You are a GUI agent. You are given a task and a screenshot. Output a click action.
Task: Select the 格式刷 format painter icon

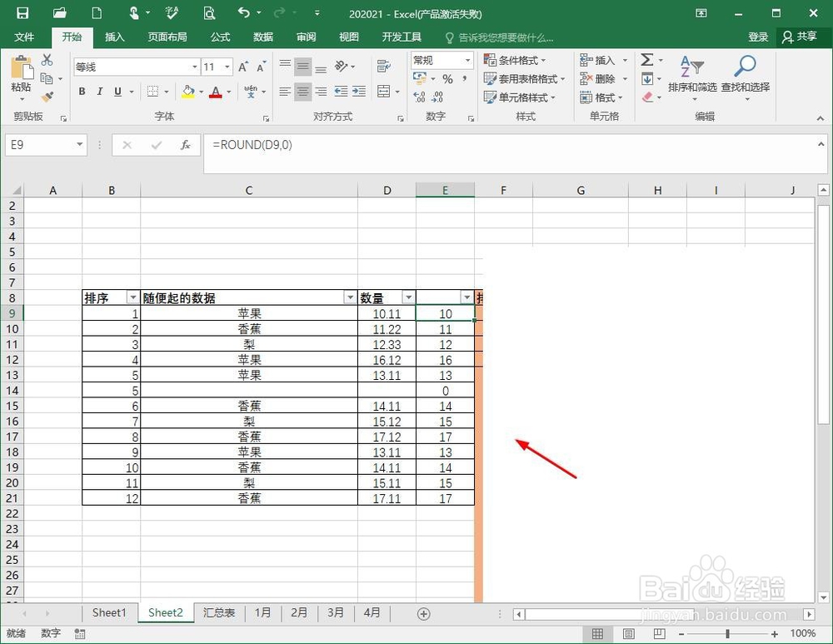pyautogui.click(x=47, y=97)
